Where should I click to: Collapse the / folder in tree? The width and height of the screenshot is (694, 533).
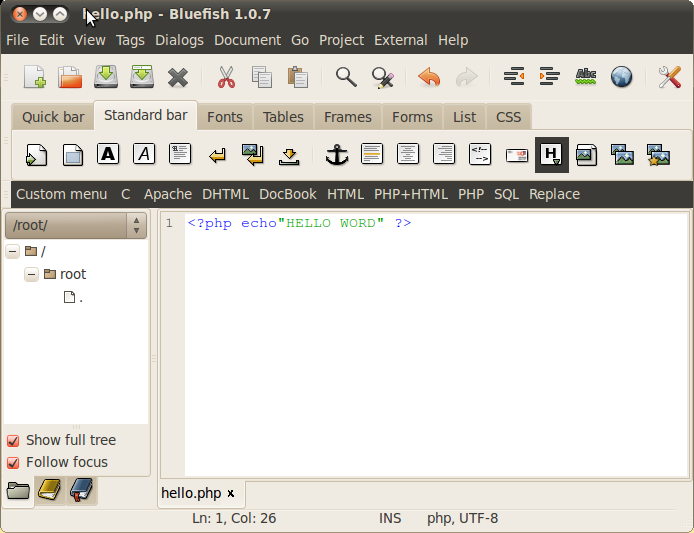(12, 251)
